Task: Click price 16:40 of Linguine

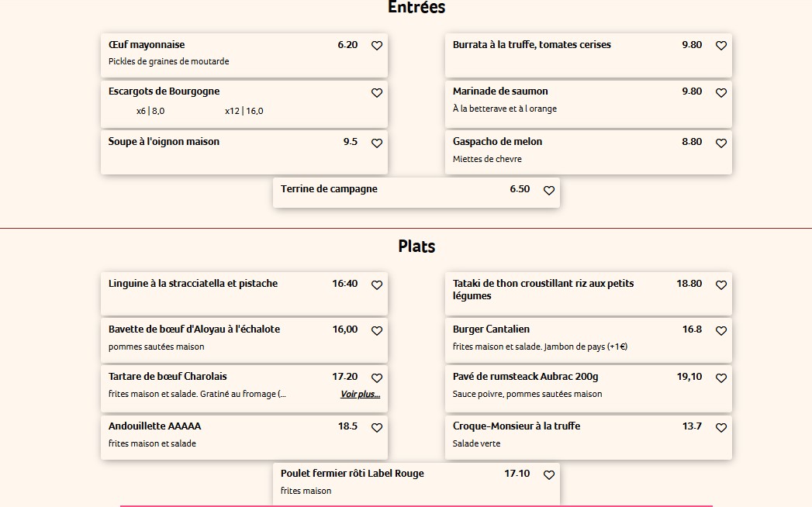Action: click(x=345, y=283)
